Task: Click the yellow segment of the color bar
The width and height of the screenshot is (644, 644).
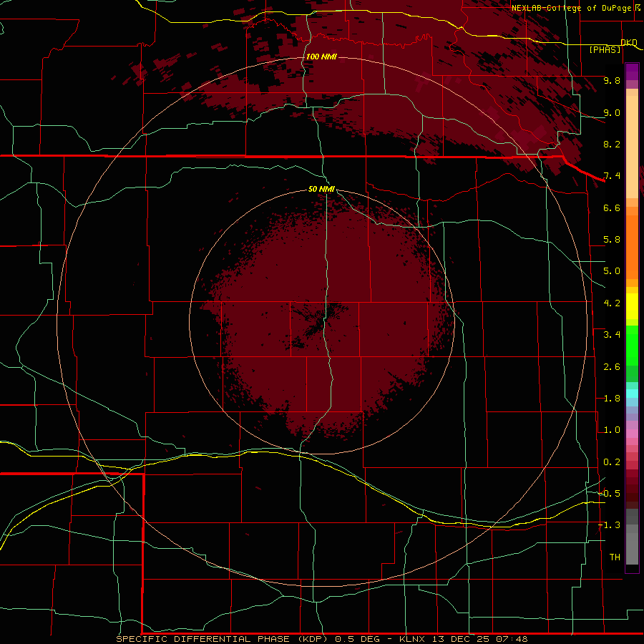Action: click(x=632, y=306)
